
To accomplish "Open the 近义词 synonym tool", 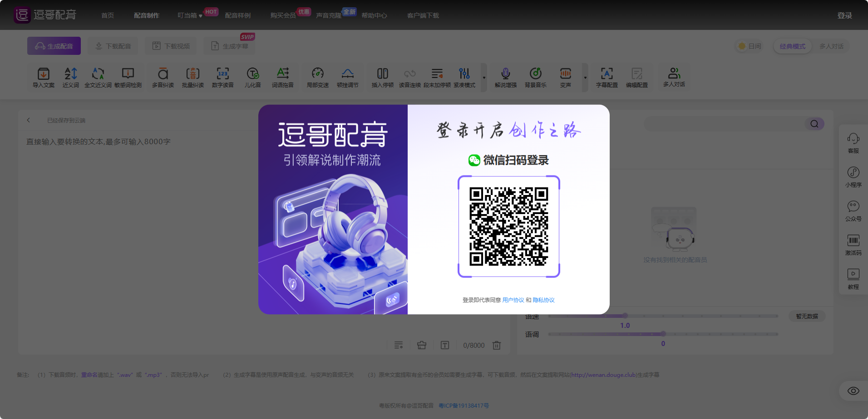I will 71,77.
